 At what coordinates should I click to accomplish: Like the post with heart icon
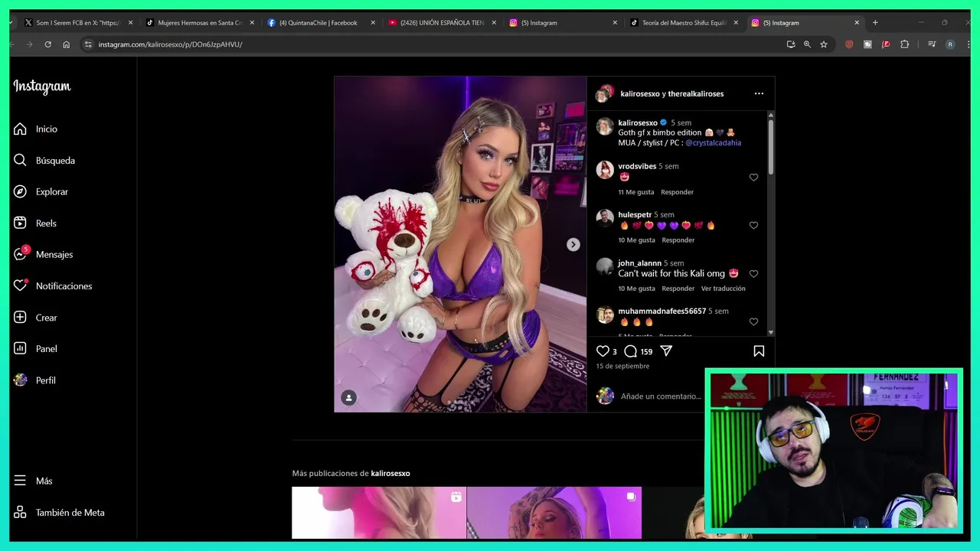pos(603,350)
